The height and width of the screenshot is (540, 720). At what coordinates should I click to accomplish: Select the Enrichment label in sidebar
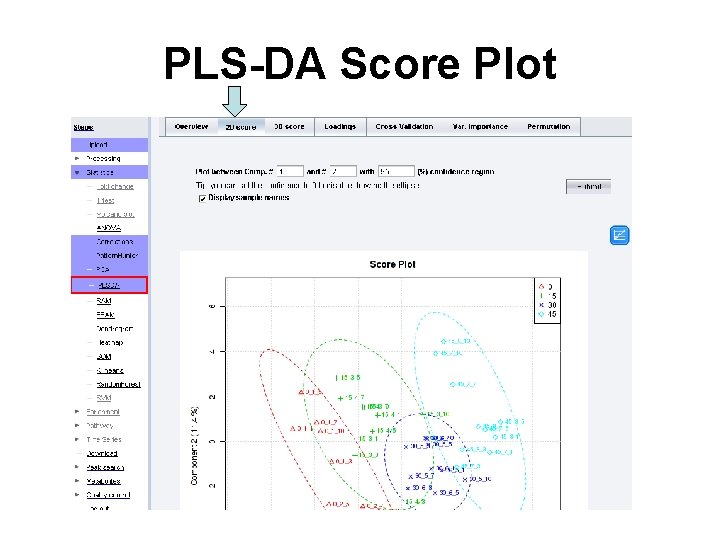pyautogui.click(x=103, y=412)
